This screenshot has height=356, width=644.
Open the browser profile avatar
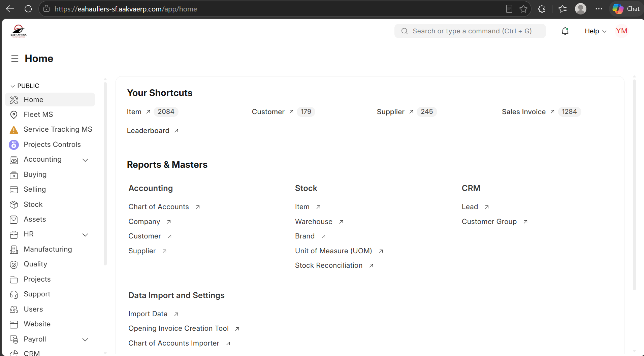[581, 9]
